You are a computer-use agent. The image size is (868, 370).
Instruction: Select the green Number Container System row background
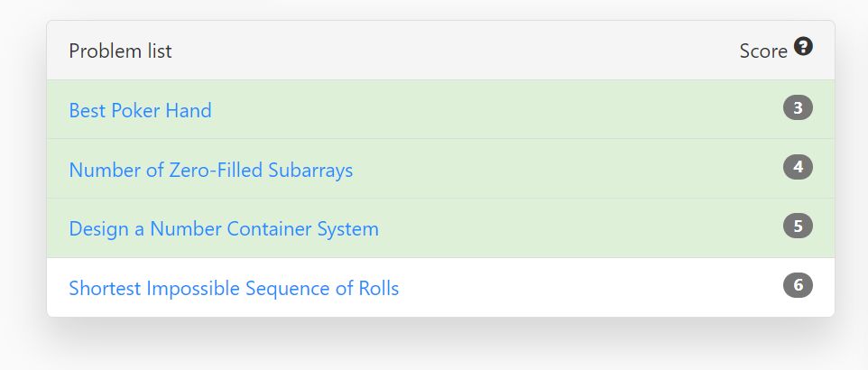click(440, 227)
